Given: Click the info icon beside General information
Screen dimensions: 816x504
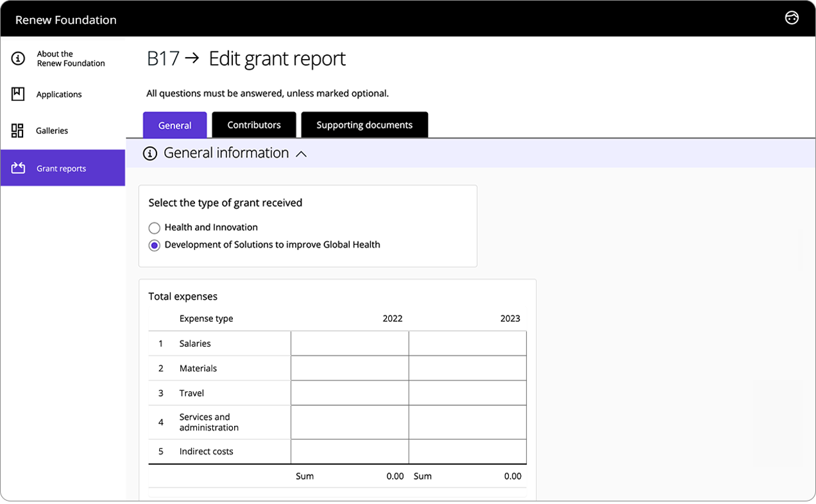Looking at the screenshot, I should (149, 153).
